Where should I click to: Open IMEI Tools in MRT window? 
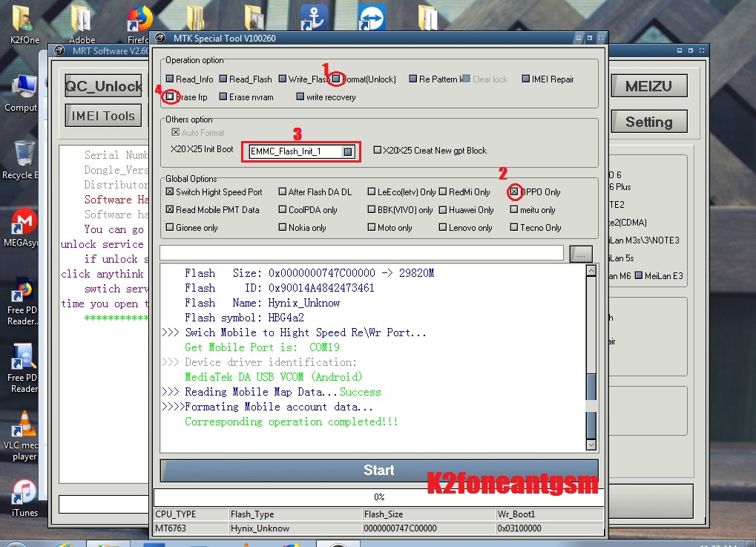104,116
